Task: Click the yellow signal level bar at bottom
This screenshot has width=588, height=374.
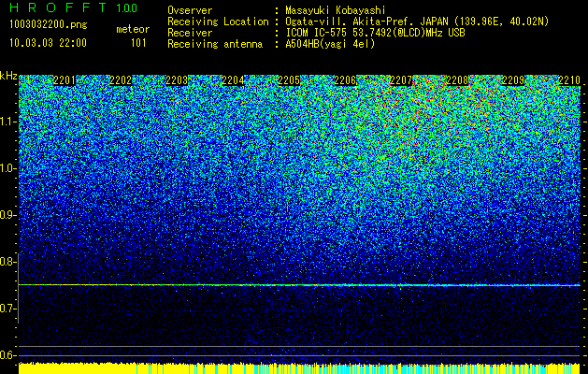Action: tap(299, 368)
